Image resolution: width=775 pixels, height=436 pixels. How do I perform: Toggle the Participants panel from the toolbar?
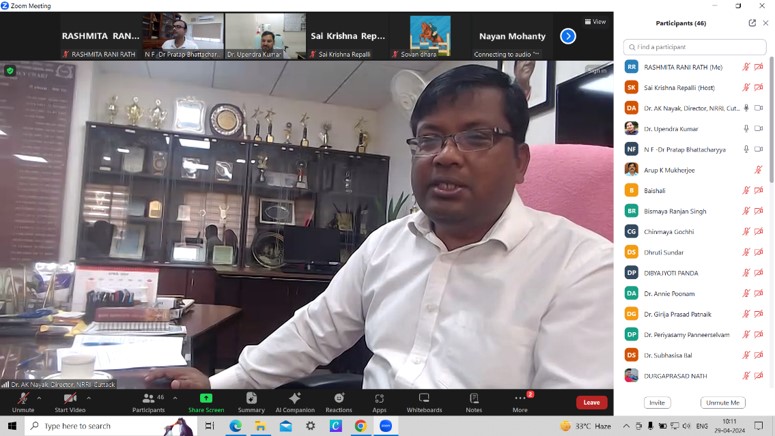click(x=148, y=401)
